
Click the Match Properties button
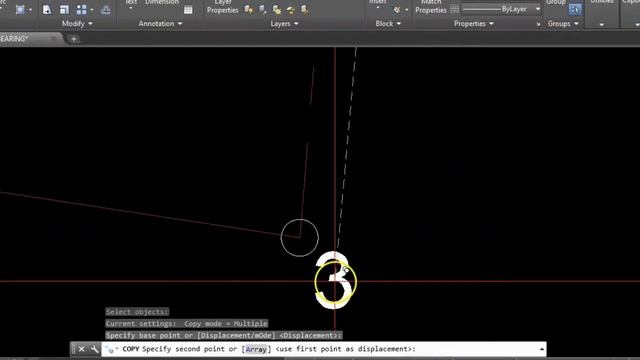point(431,7)
